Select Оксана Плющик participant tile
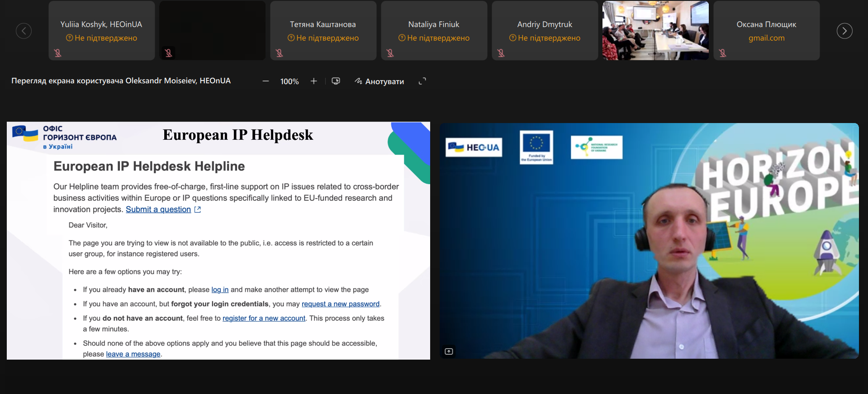868x394 pixels. [x=767, y=30]
